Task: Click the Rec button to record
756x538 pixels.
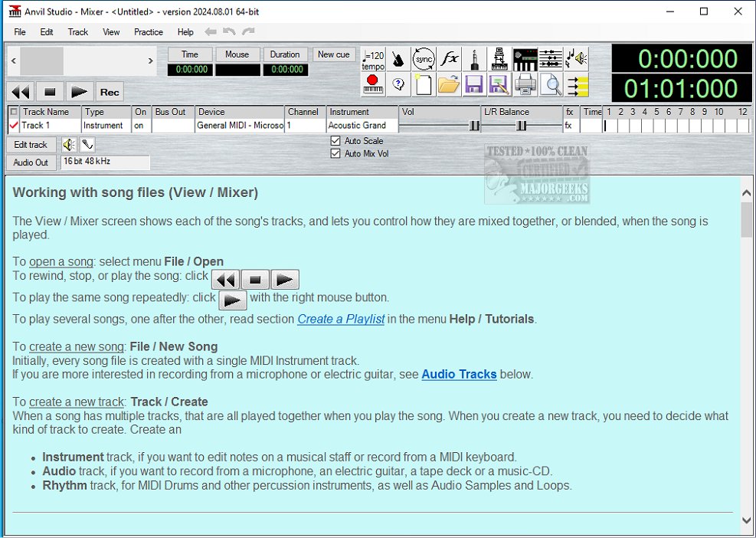Action: [x=109, y=91]
